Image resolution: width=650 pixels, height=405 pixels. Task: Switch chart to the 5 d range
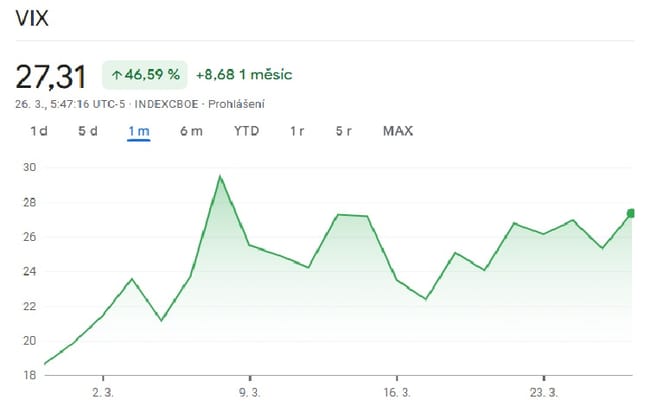click(x=88, y=131)
